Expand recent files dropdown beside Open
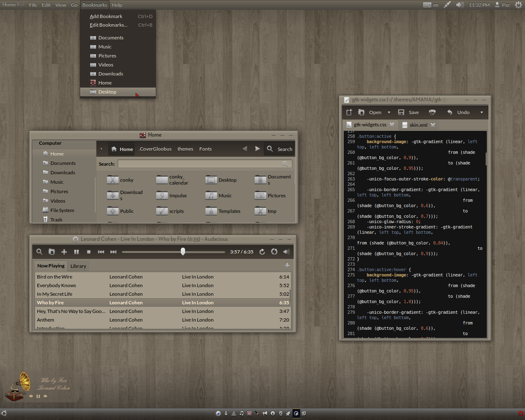This screenshot has height=420, width=525. [x=389, y=112]
